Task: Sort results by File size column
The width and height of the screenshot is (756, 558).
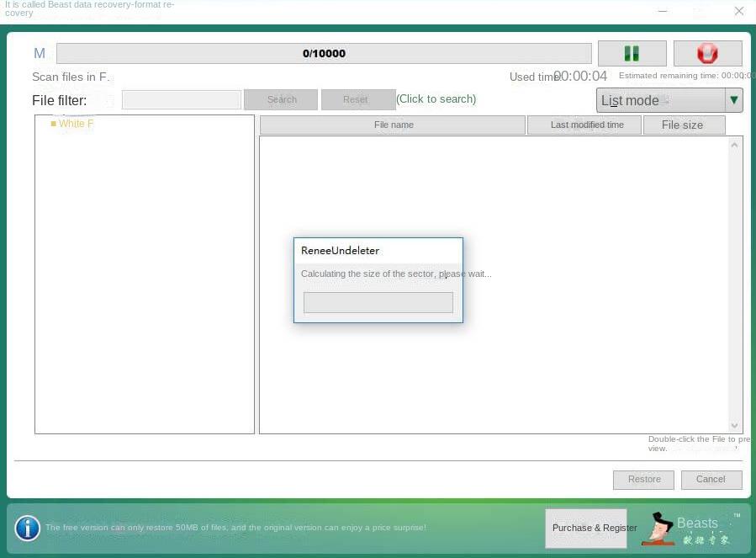Action: click(x=682, y=125)
